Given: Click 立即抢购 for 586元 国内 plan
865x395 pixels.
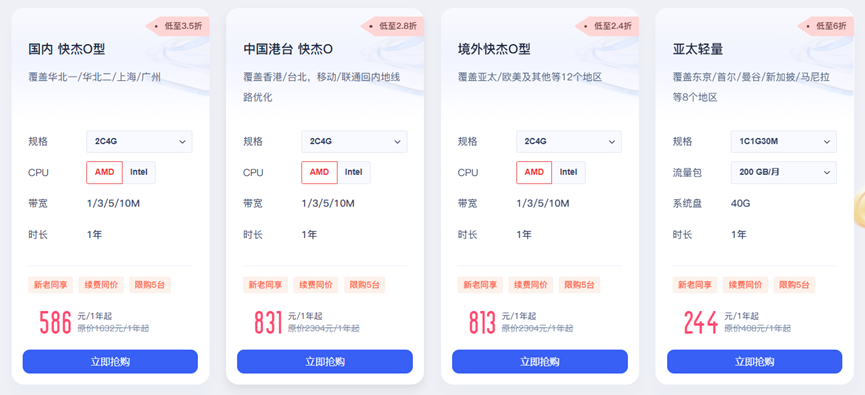Looking at the screenshot, I should pos(110,362).
